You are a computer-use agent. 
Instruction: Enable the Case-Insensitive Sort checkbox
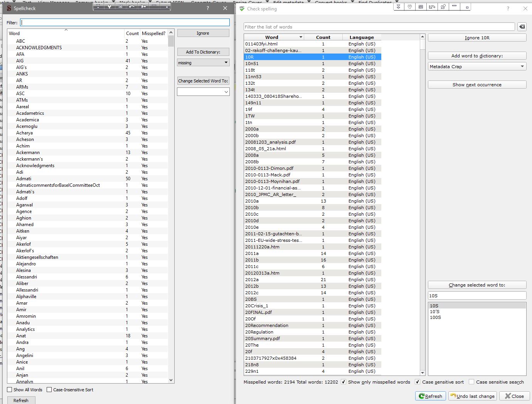[x=49, y=390]
